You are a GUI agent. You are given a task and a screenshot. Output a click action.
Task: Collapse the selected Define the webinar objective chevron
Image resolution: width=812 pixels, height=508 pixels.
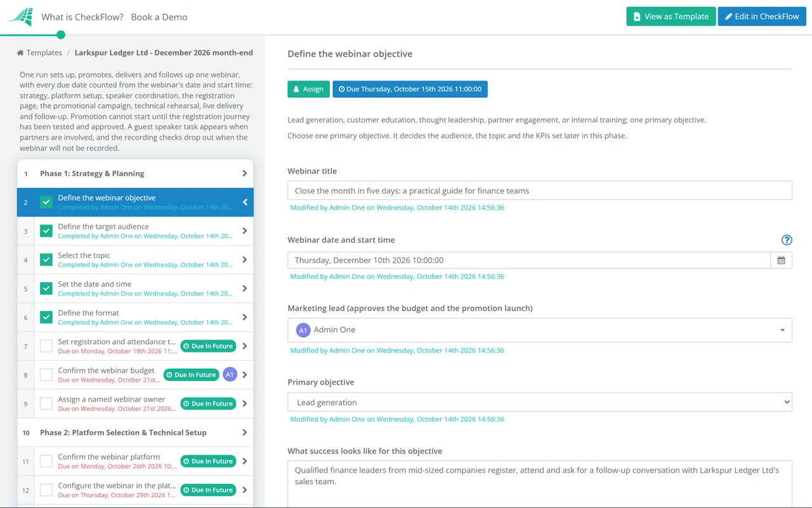pos(245,202)
